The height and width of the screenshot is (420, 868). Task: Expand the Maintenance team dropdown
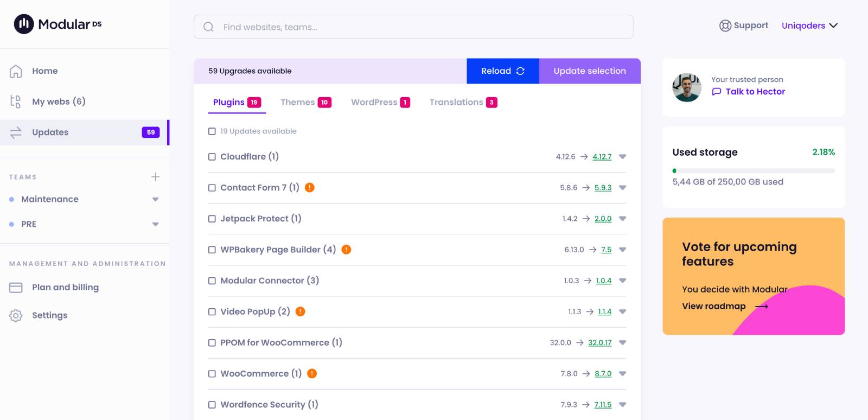pyautogui.click(x=155, y=200)
